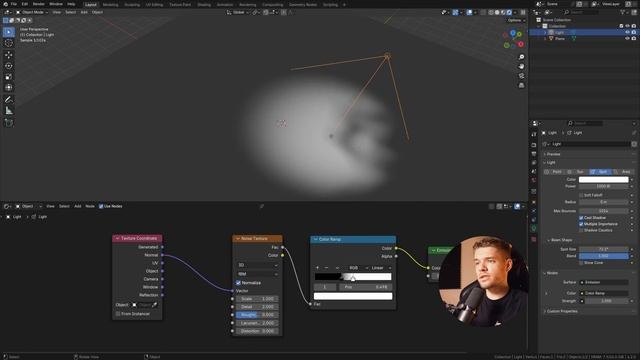Click the Blend slider in Beam Shape

(604, 256)
